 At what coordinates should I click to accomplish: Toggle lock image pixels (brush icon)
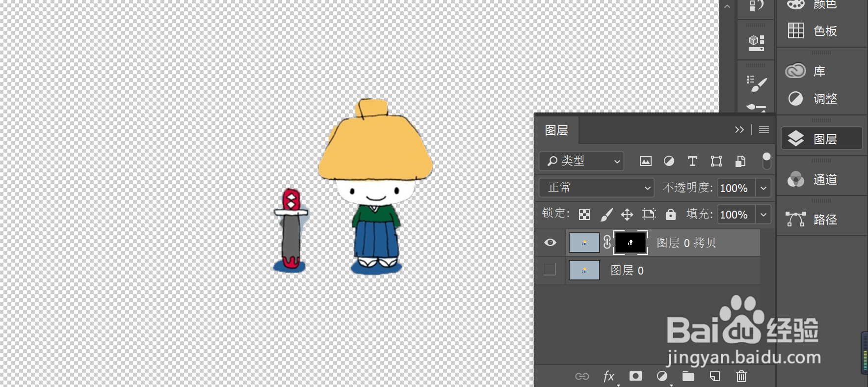(606, 215)
